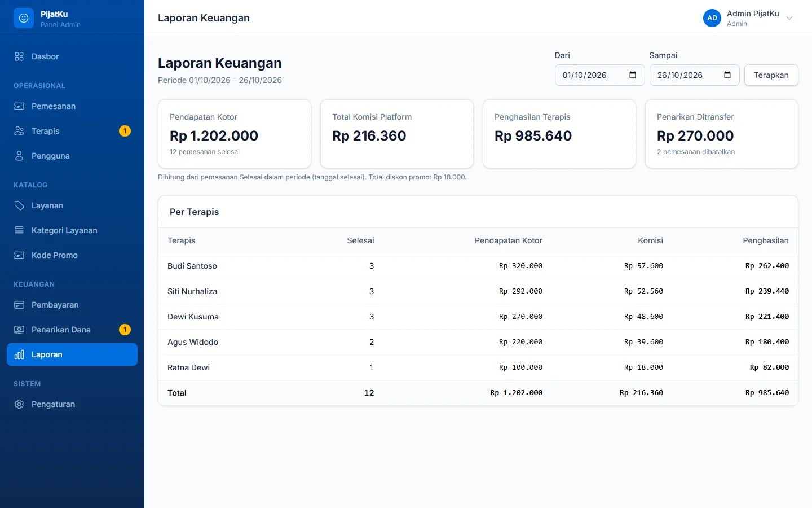Apply date range with Terapkan button
This screenshot has height=508, width=812.
[x=771, y=75]
